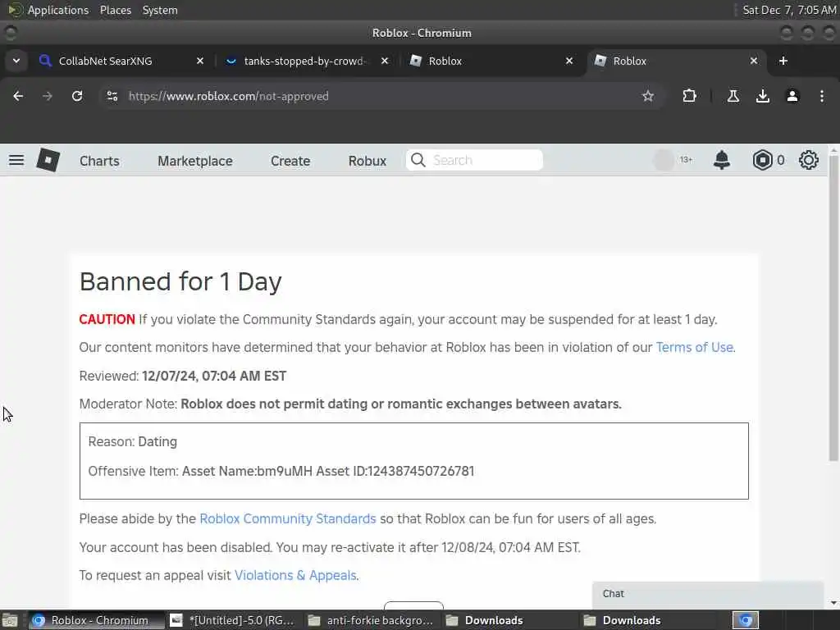The image size is (840, 630).
Task: Open Chrome Labs flask icon
Action: point(733,96)
